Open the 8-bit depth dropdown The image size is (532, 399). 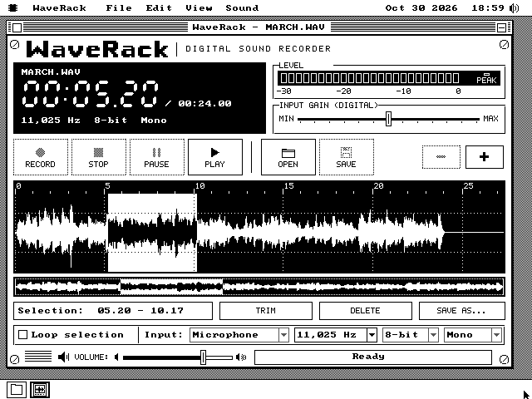(x=411, y=335)
